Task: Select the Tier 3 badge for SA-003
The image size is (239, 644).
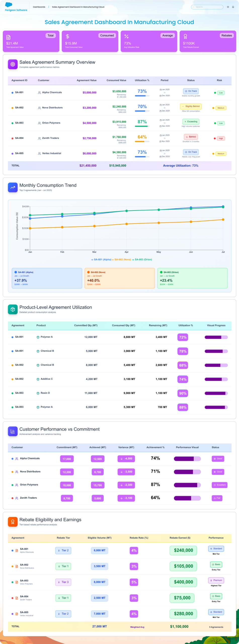Action: [x=63, y=582]
